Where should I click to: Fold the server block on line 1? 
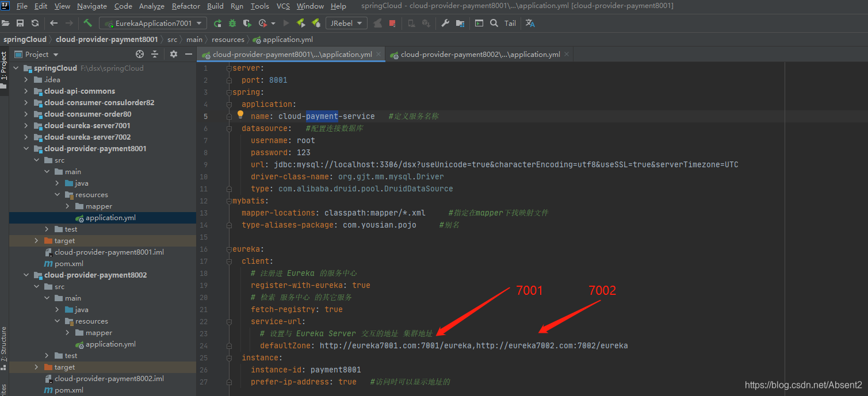coord(229,68)
